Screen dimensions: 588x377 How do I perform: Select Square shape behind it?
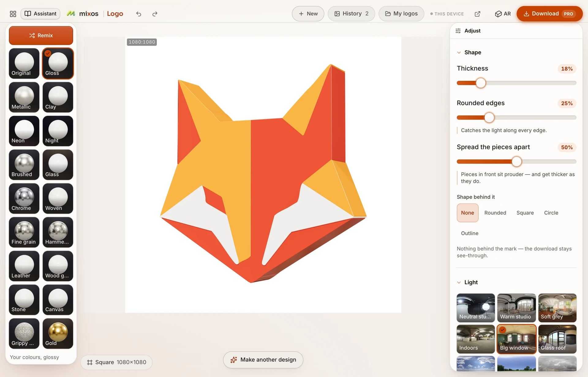click(x=525, y=213)
